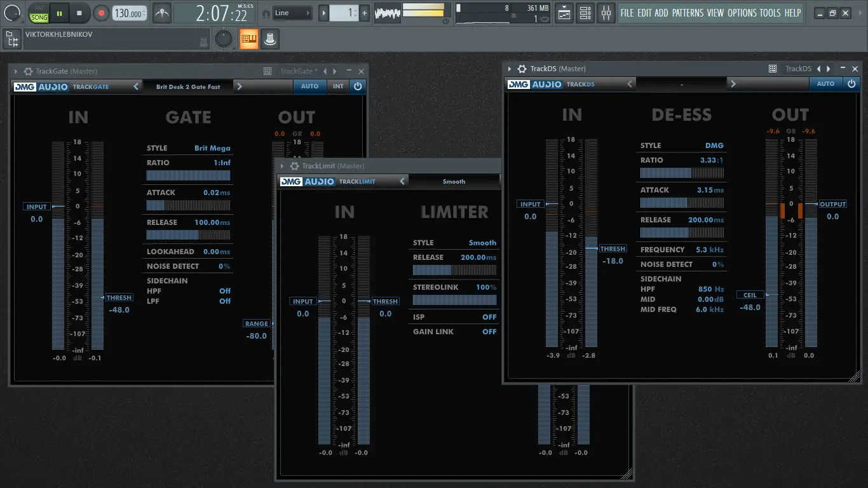Go to previous TrackLimit preset arrow

[x=402, y=181]
